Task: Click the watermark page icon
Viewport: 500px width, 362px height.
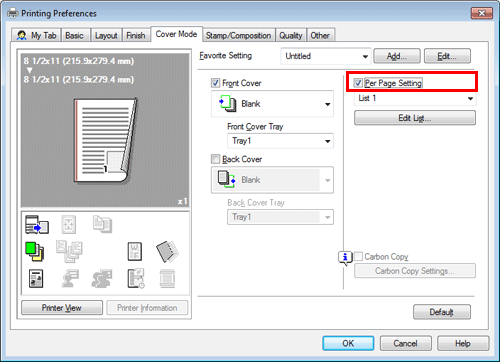Action: [x=135, y=251]
